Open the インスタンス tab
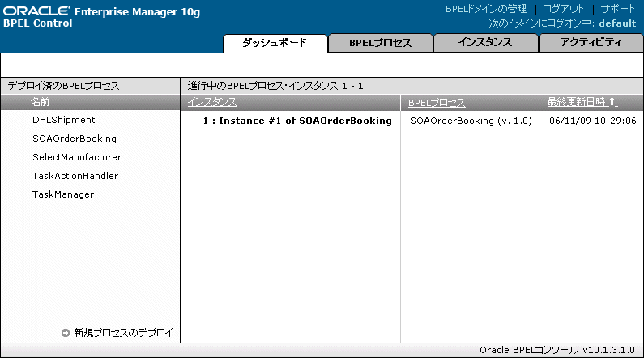 point(485,43)
